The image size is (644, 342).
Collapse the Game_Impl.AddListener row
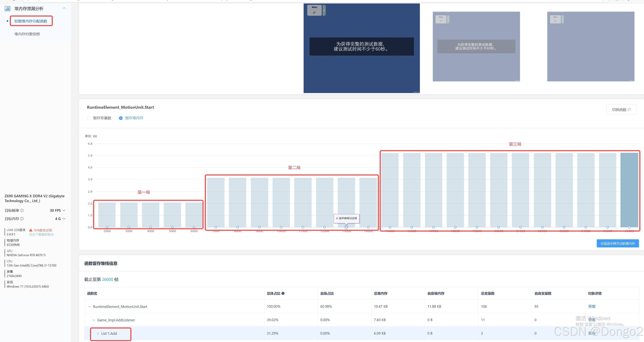click(x=94, y=320)
